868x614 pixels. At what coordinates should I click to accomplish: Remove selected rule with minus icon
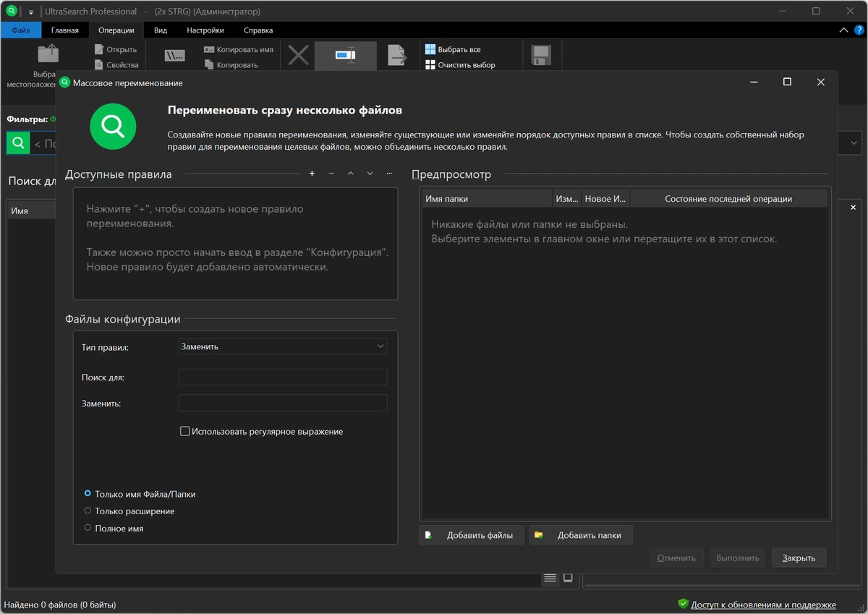click(x=331, y=174)
